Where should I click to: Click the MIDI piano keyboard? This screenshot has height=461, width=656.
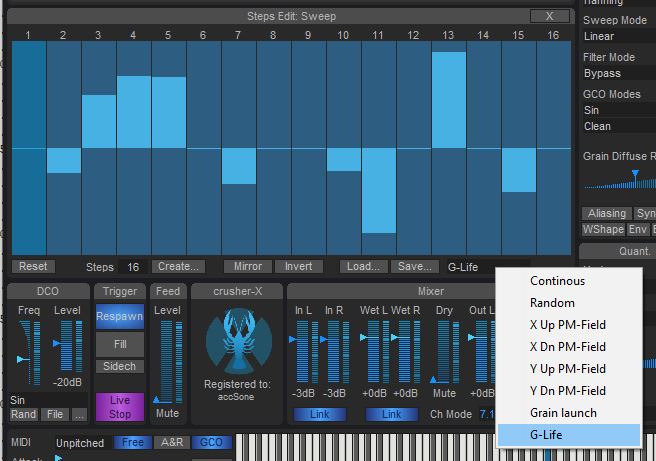[446, 447]
